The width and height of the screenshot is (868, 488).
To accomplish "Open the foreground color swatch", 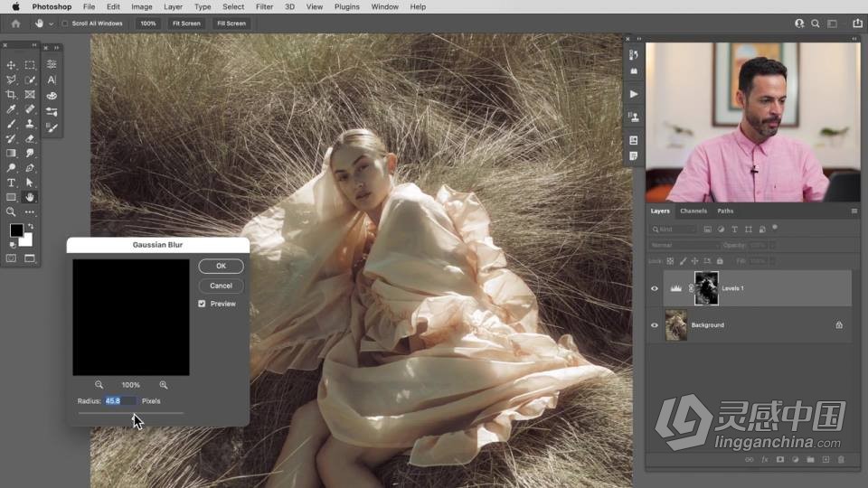I will tap(16, 230).
